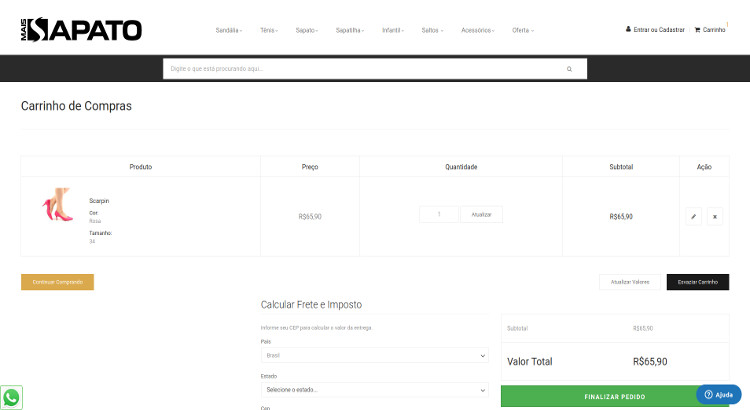The width and height of the screenshot is (750, 410).
Task: Click the R$65,90 price in Preço column
Action: (x=310, y=217)
